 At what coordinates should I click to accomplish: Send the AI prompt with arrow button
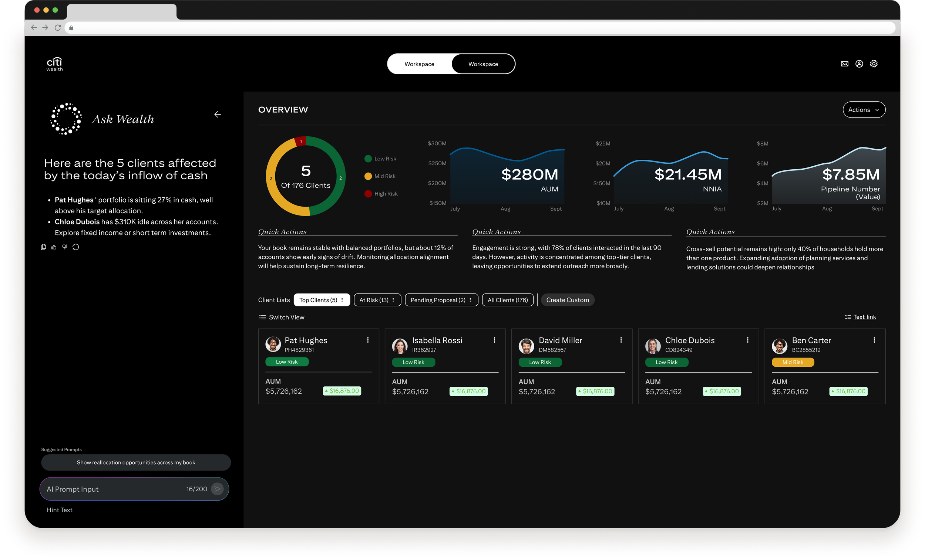click(217, 489)
